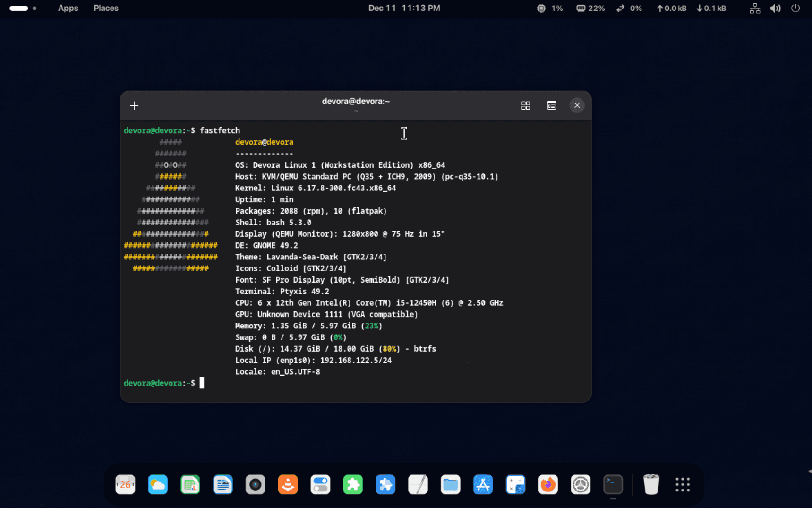Open VLC media player from the dock
The image size is (812, 508).
[x=288, y=484]
